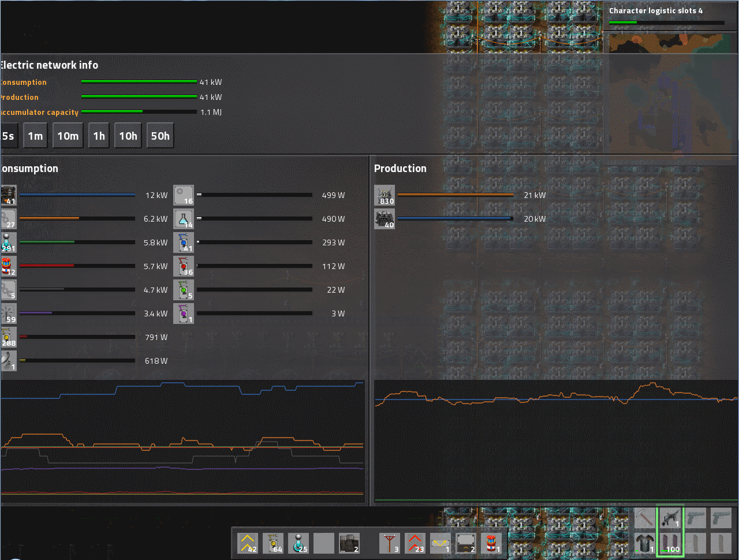Click the purple inserter icon showing 1
Image resolution: width=739 pixels, height=560 pixels.
[x=184, y=313]
